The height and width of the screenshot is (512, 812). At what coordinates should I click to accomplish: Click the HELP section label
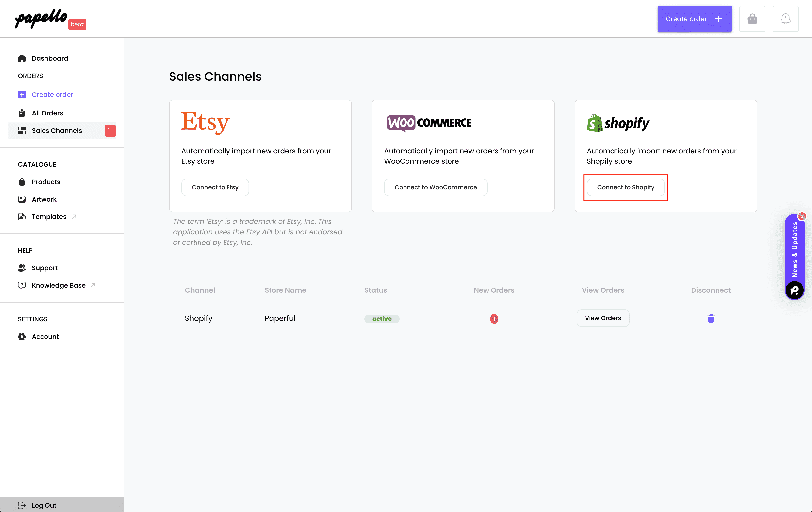click(x=25, y=251)
